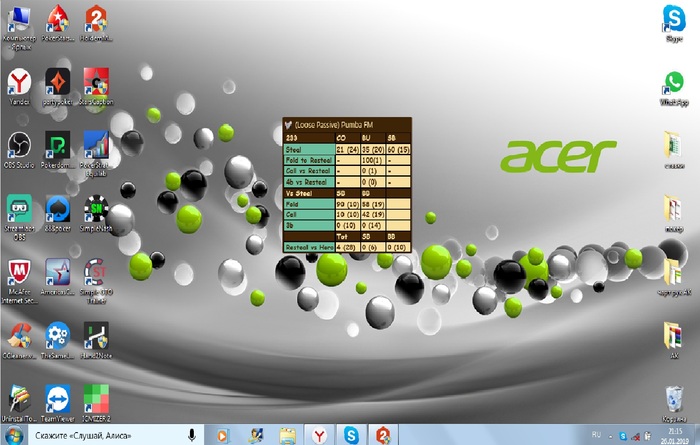Open the 888poker desktop icon
This screenshot has width=700, height=445.
(58, 213)
